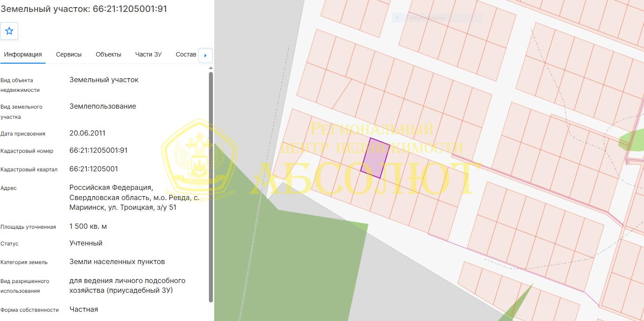Click the heading 'Земельный участок: 66:21:1205001:91'
The height and width of the screenshot is (321, 644).
tap(83, 9)
